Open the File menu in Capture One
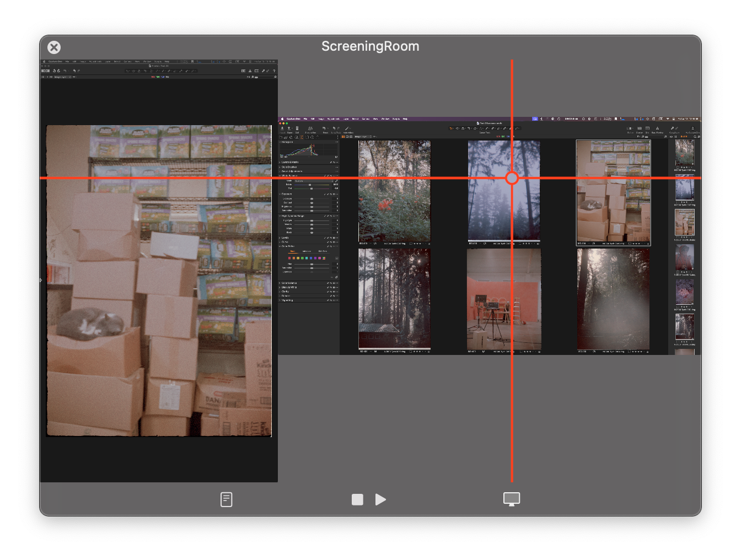The height and width of the screenshot is (560, 741). tap(305, 119)
